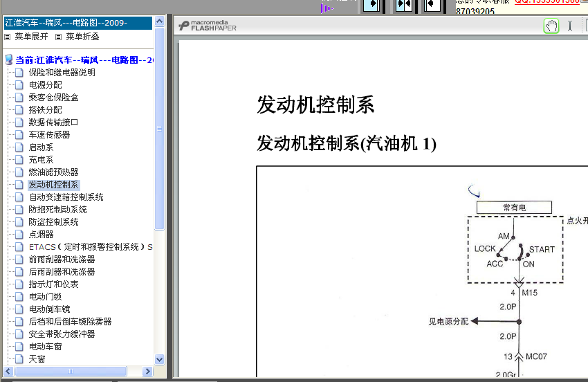Open 点烟器 page

(42, 235)
